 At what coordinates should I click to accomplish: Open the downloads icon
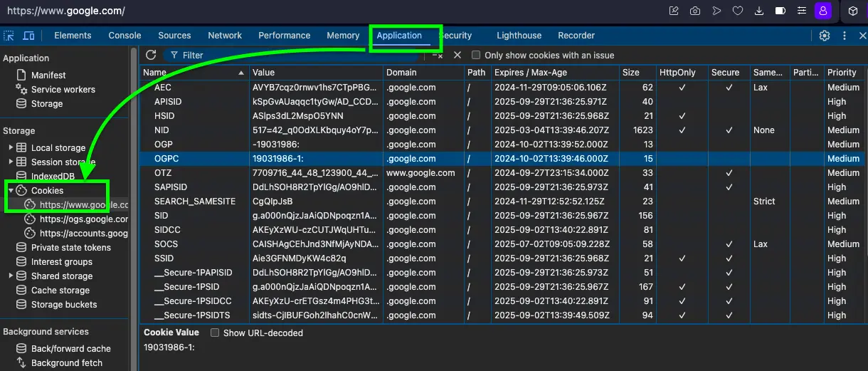click(x=759, y=11)
